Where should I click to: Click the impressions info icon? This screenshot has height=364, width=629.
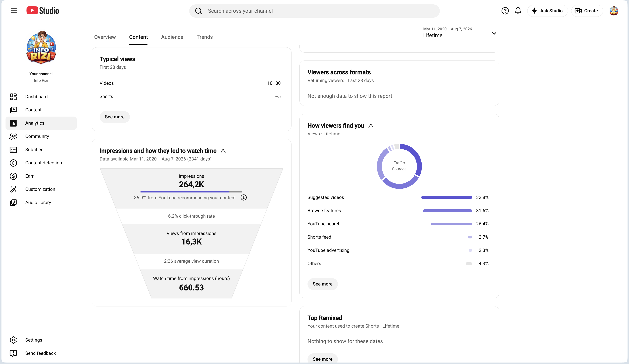[x=244, y=198]
